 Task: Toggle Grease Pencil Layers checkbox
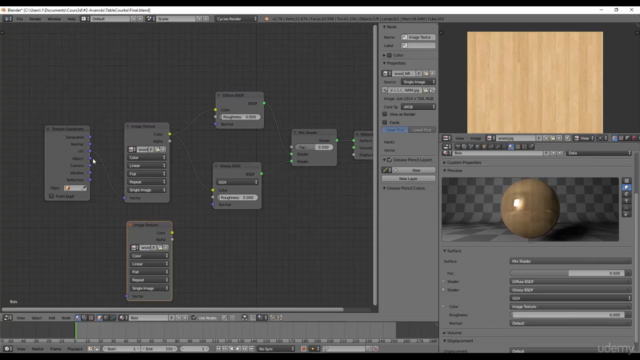[x=389, y=160]
